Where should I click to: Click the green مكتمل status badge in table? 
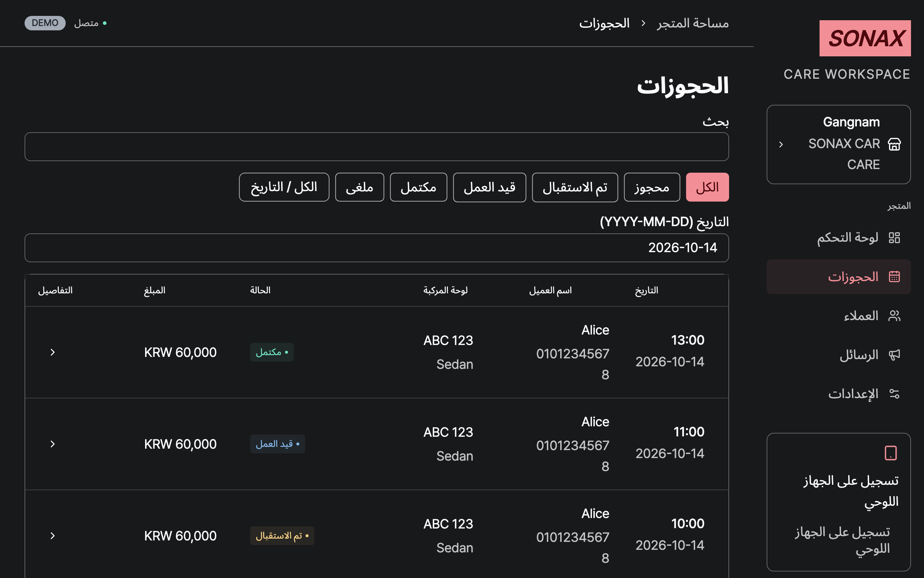(x=272, y=352)
